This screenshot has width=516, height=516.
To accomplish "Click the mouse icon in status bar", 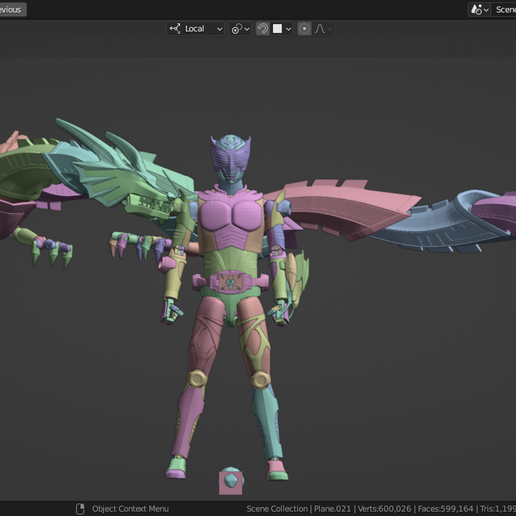I will pyautogui.click(x=80, y=509).
